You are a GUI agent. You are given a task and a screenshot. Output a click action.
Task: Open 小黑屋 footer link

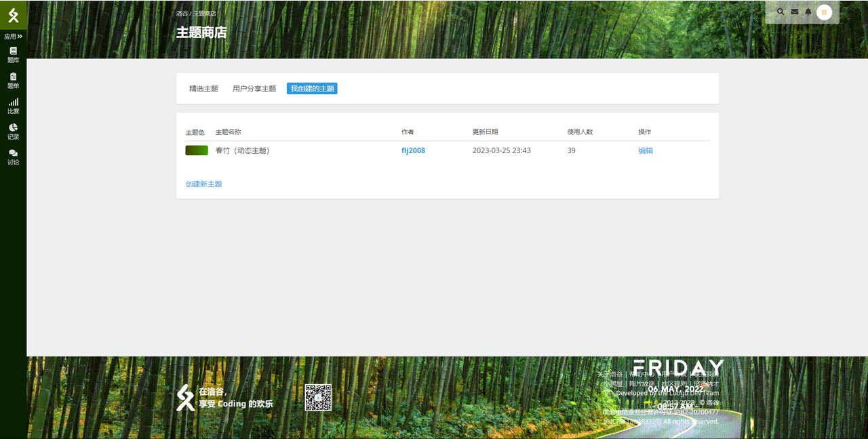pos(613,383)
